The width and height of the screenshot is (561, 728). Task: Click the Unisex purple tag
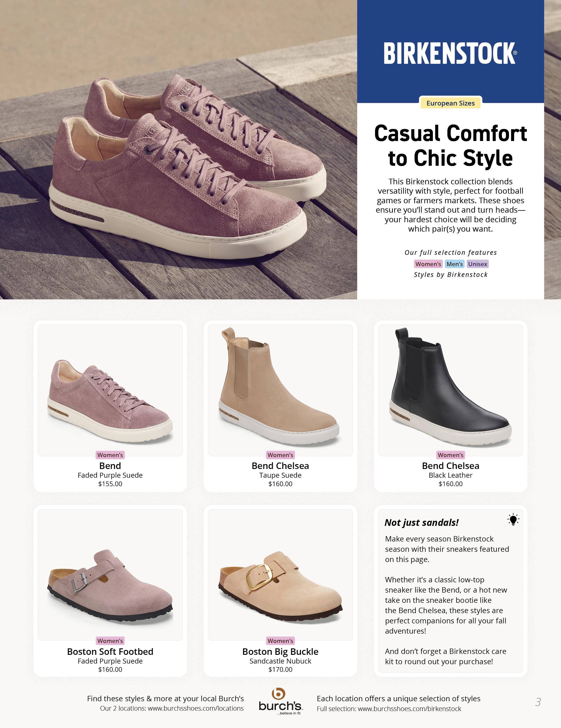(478, 264)
